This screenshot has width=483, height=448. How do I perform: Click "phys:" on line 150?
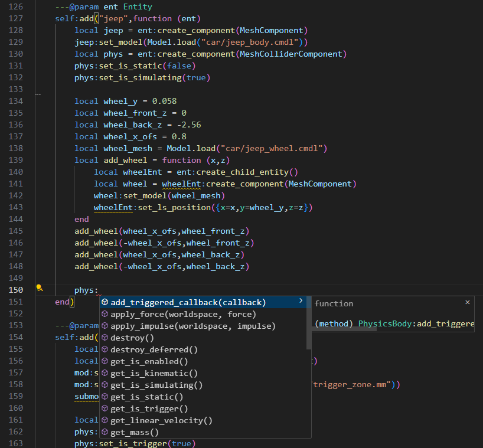pos(86,290)
